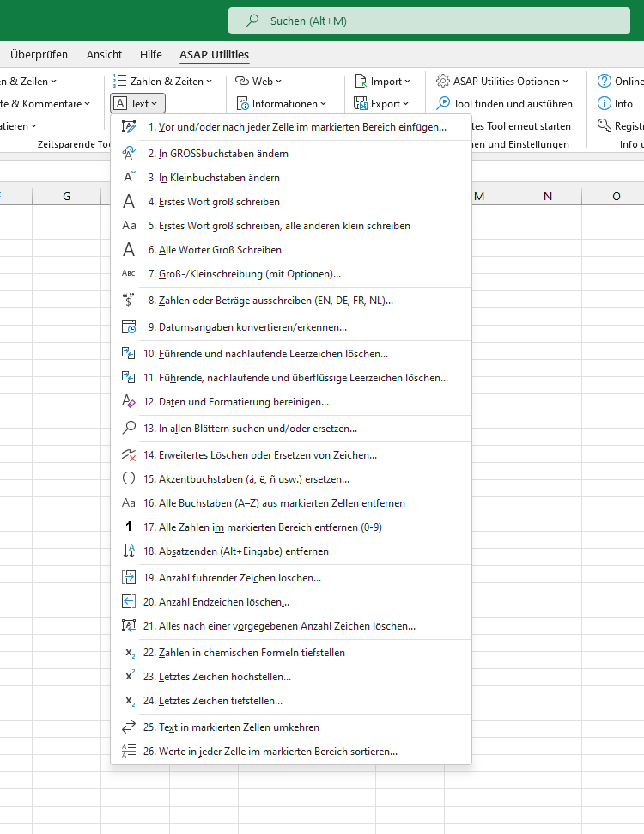
Task: Click the Aa icon for item 16
Action: click(129, 502)
